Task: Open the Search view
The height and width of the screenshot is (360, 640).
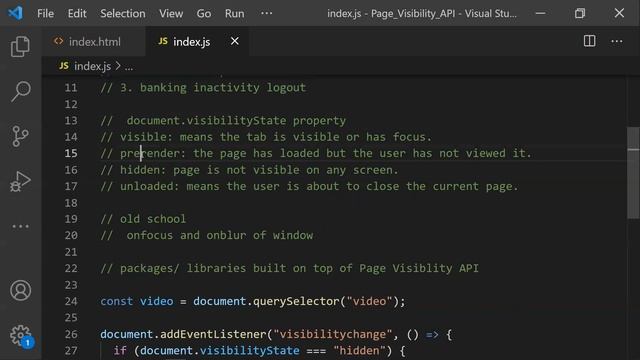Action: coord(20,91)
